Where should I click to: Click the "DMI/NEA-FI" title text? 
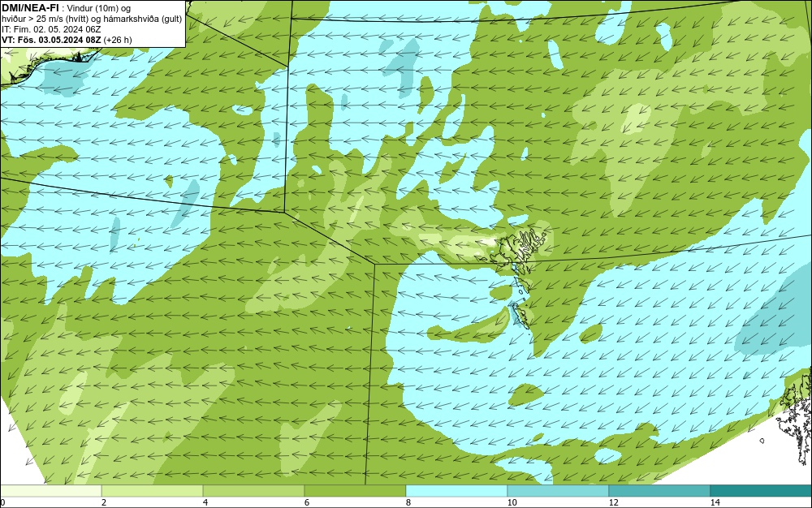(30, 7)
